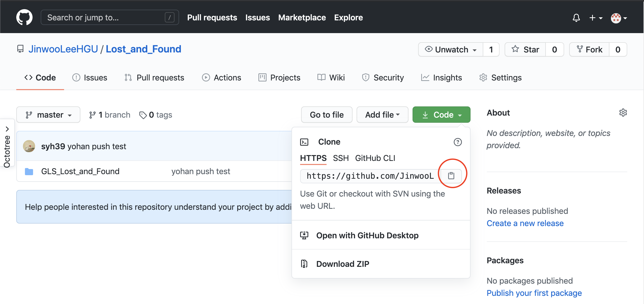Open the notifications bell
The width and height of the screenshot is (644, 304).
576,18
